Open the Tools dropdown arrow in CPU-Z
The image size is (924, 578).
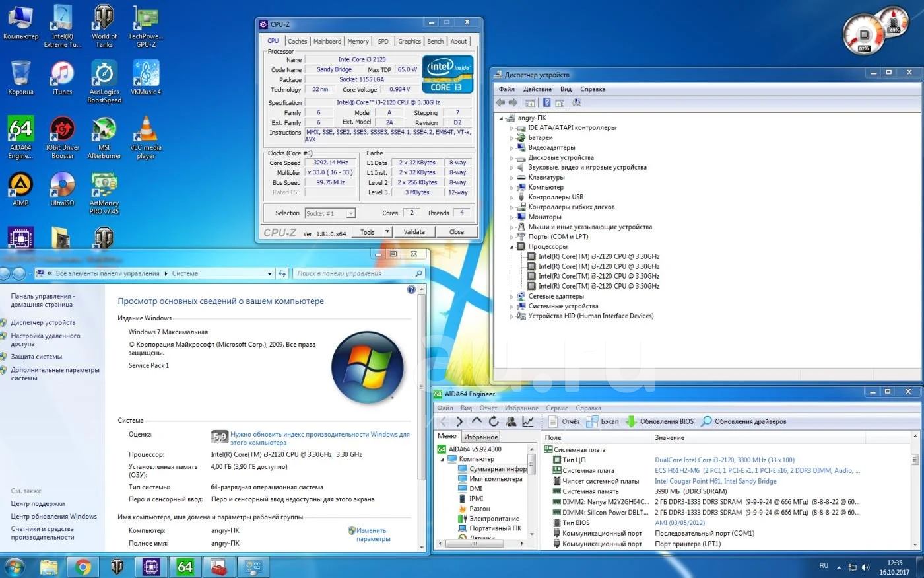387,232
